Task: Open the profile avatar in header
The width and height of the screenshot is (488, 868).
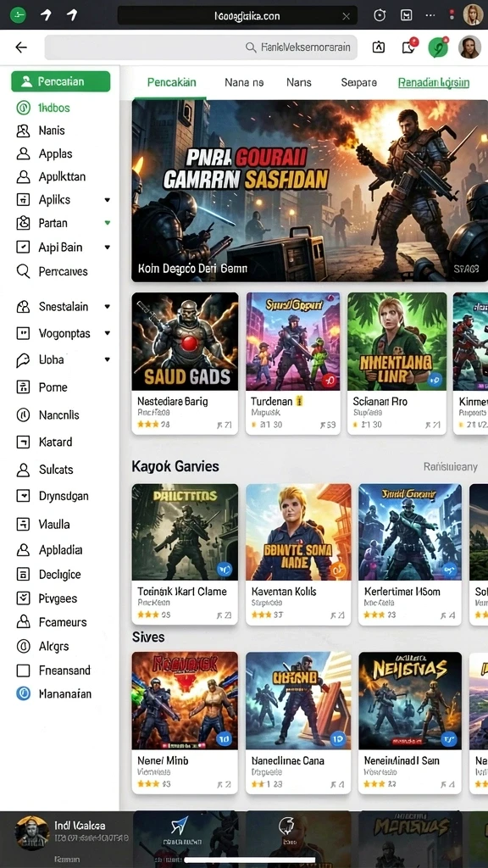Action: (469, 47)
